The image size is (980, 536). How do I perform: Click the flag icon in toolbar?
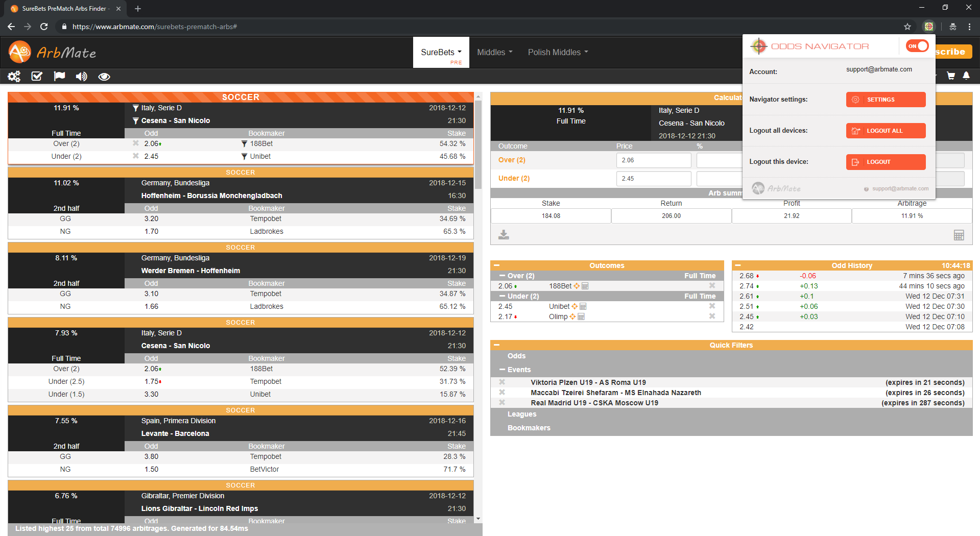click(x=59, y=76)
